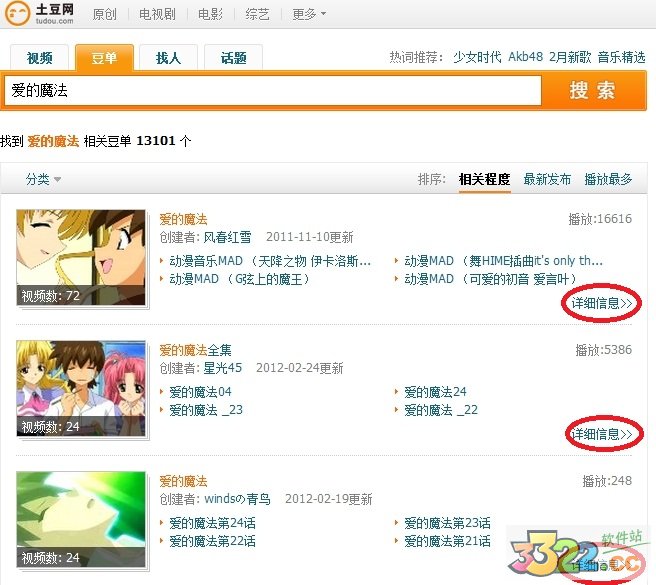This screenshot has height=585, width=656.
Task: Focus the search box containing 爱的魔法
Action: click(x=273, y=90)
